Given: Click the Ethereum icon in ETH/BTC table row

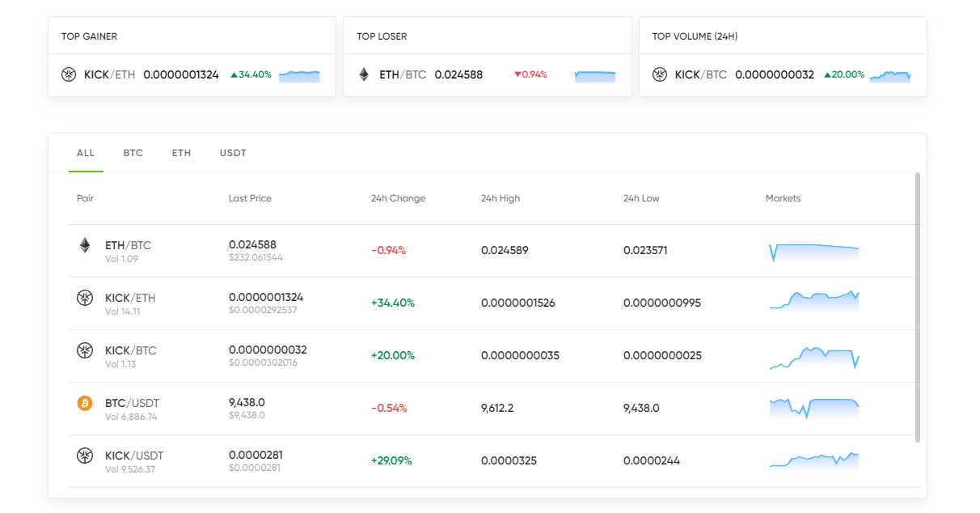Looking at the screenshot, I should (85, 245).
